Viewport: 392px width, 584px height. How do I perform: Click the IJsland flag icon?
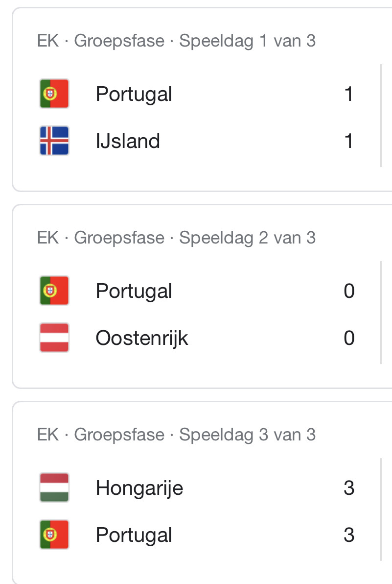(x=54, y=141)
